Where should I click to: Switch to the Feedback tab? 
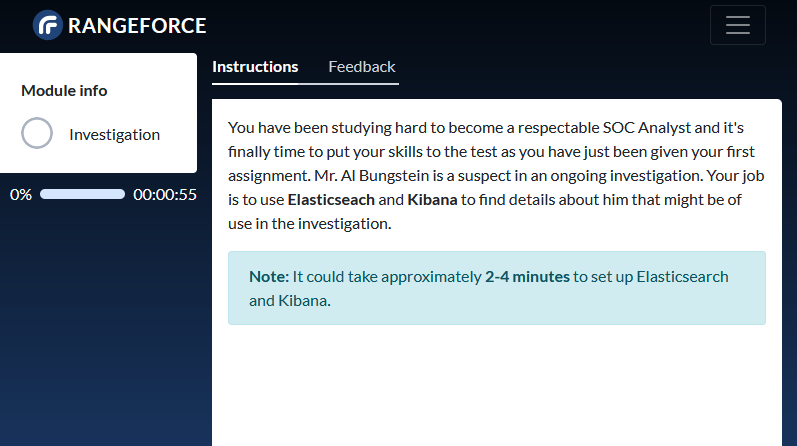[361, 67]
